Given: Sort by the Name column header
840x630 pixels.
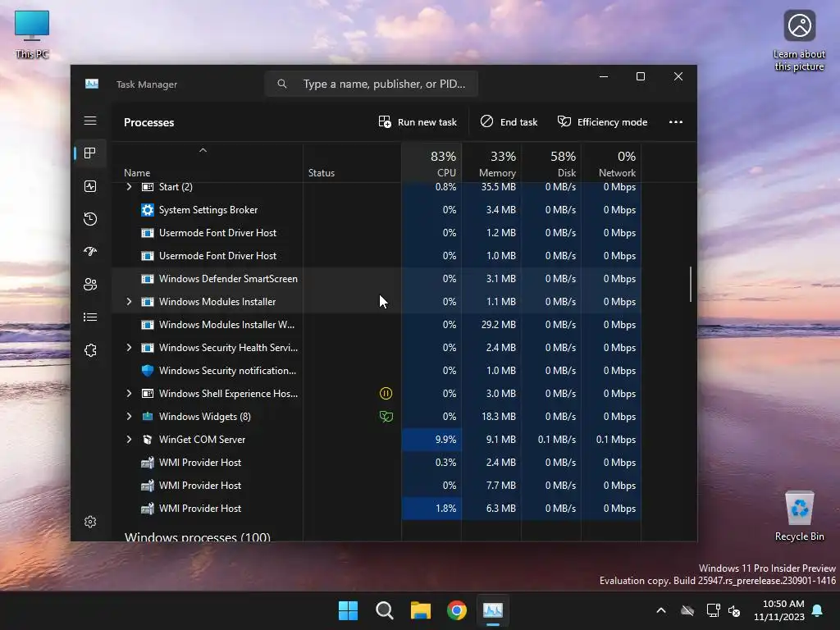Looking at the screenshot, I should tap(137, 173).
